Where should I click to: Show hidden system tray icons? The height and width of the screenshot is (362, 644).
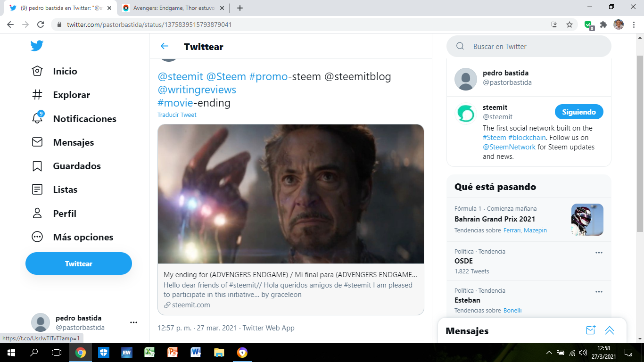[x=549, y=352]
